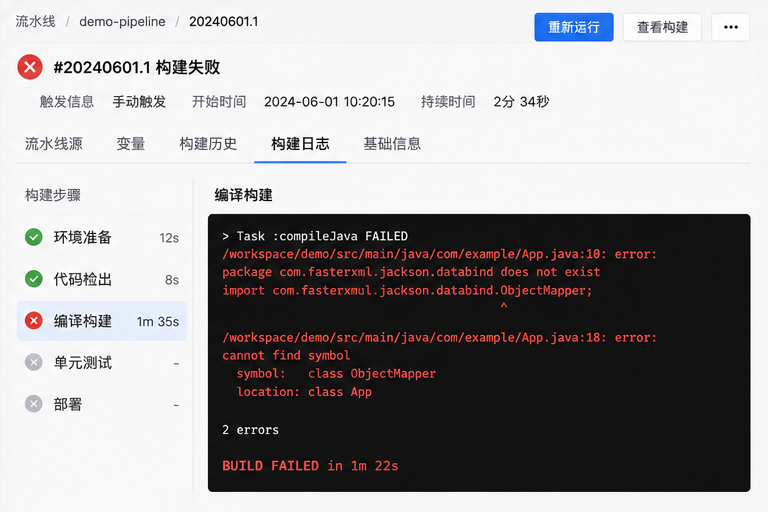Click grey skipped icon beside 单元测试
The width and height of the screenshot is (768, 512).
tap(34, 363)
